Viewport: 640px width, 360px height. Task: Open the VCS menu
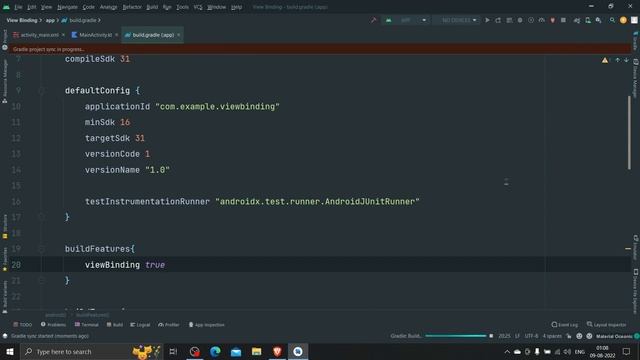tap(198, 7)
